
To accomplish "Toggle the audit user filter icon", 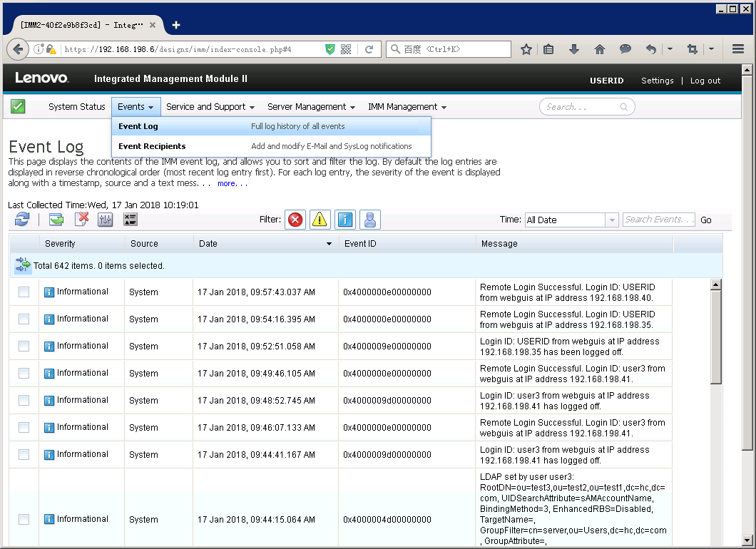I will click(369, 220).
